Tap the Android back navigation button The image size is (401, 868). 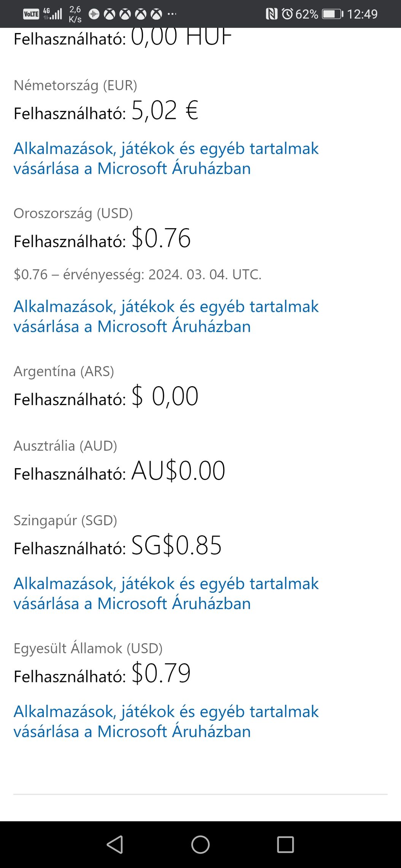pyautogui.click(x=115, y=844)
